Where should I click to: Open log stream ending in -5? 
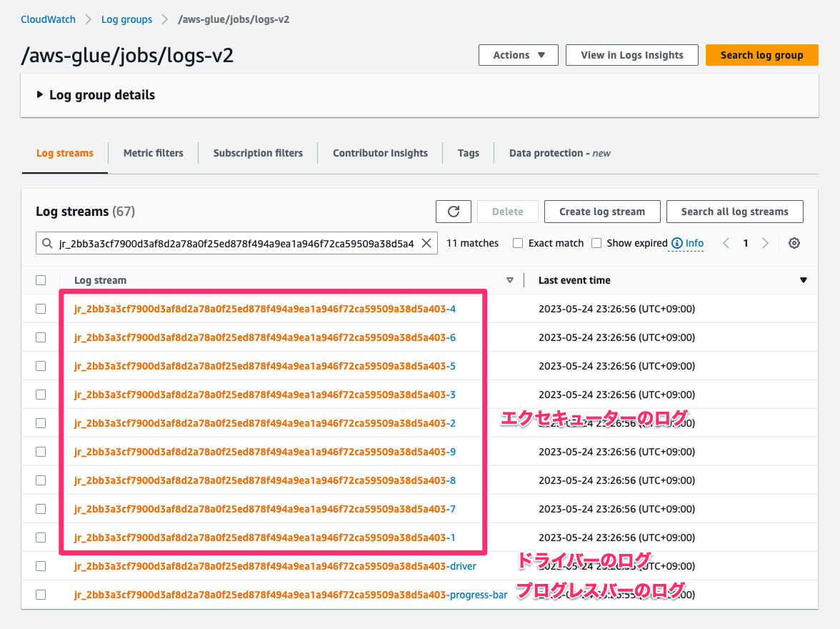264,366
